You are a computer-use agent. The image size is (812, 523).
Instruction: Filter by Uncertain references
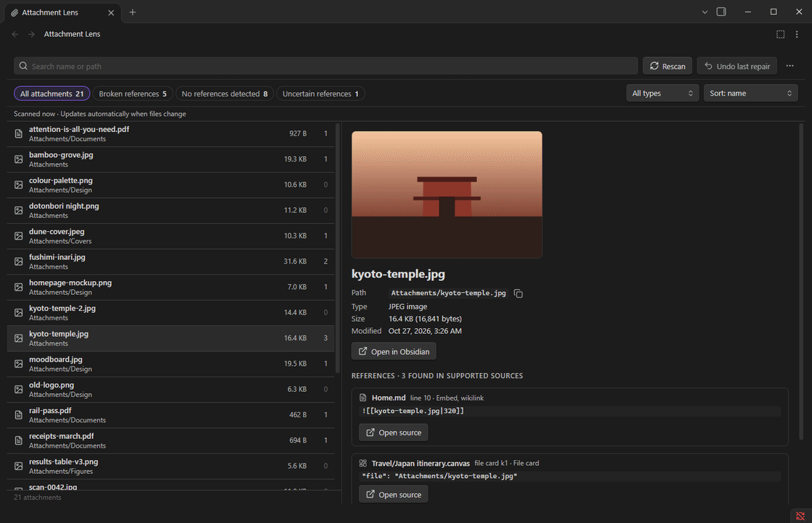tap(320, 93)
